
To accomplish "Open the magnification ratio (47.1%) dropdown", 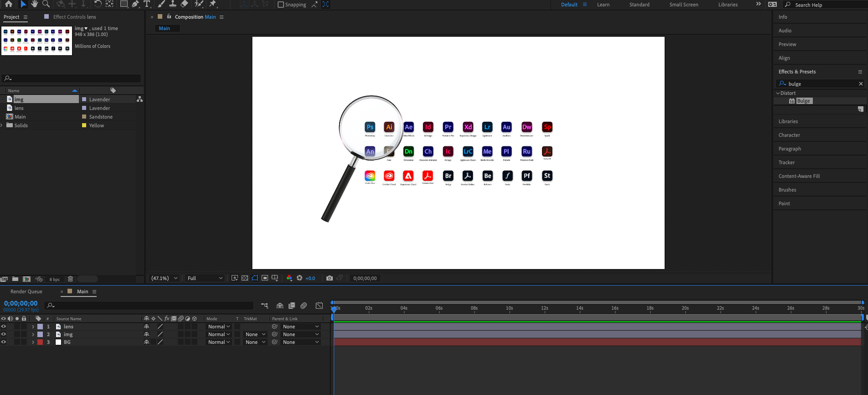I will pos(164,278).
